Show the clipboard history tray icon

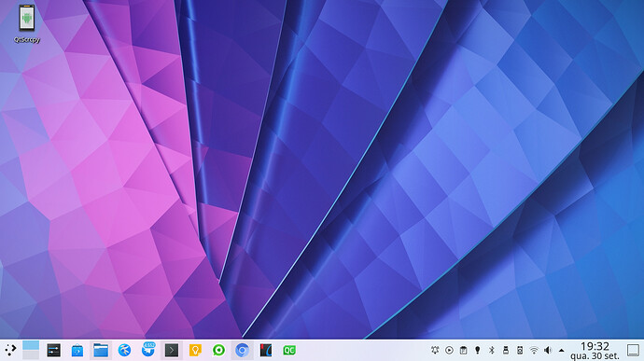(463, 351)
